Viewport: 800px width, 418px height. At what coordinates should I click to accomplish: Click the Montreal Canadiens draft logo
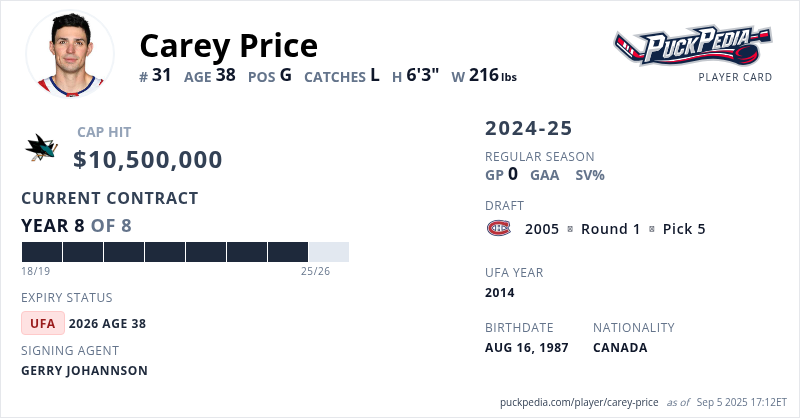pos(498,229)
